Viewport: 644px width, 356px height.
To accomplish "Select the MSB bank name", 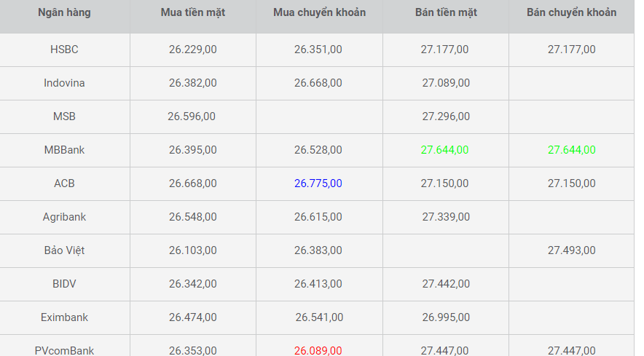I will [x=64, y=116].
